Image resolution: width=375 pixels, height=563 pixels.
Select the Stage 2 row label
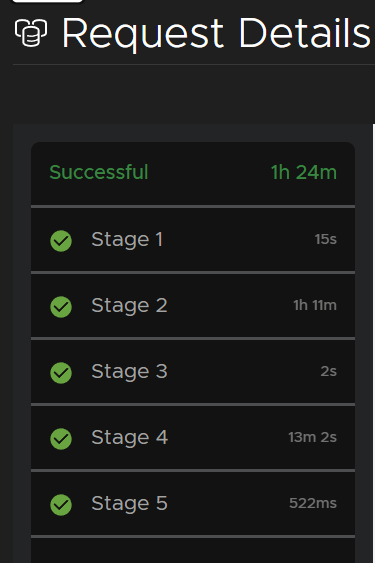(129, 306)
